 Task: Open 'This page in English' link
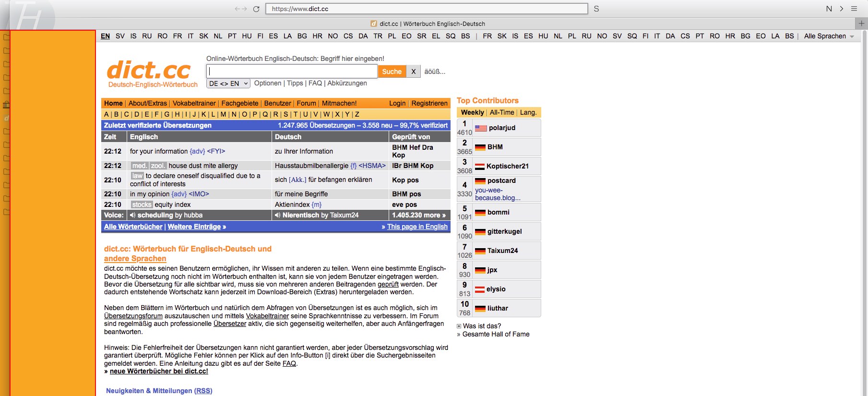click(x=417, y=227)
